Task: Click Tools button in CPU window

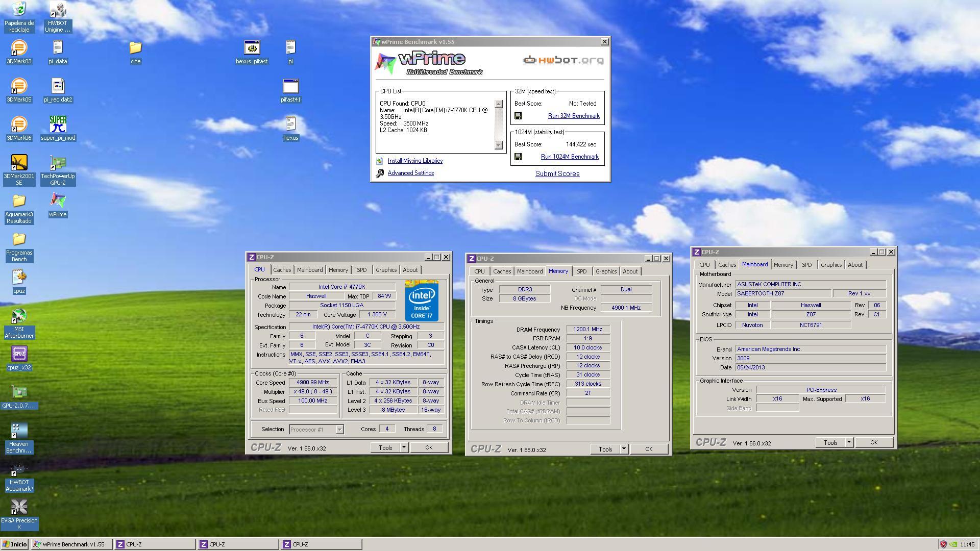Action: pyautogui.click(x=385, y=447)
